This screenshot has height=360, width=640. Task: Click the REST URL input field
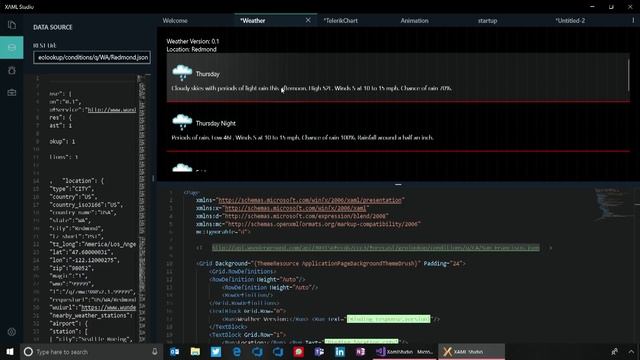92,58
